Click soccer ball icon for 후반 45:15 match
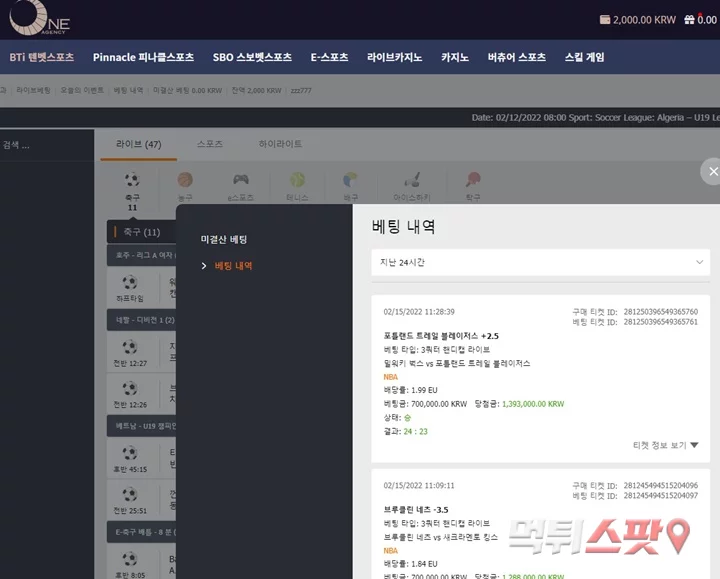The height and width of the screenshot is (579, 720). 130,453
